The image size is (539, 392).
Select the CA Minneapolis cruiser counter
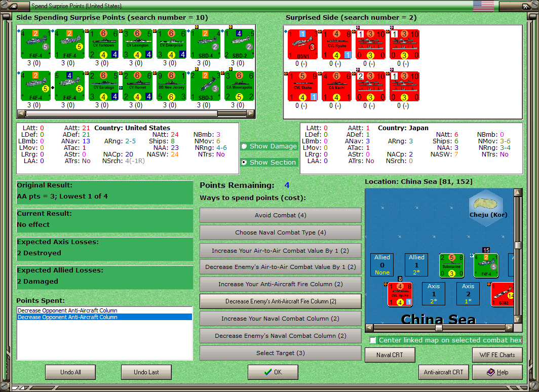pos(239,86)
